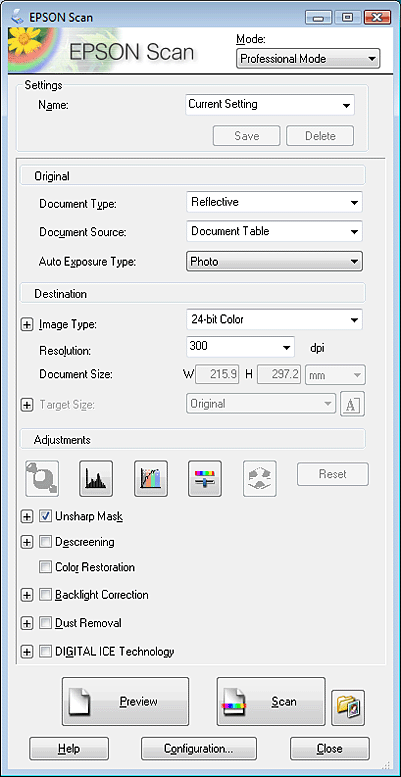The image size is (401, 777).
Task: Click the Preview button
Action: tap(125, 702)
